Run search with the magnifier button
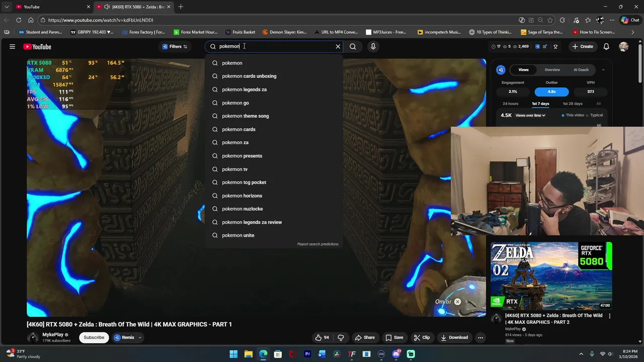This screenshot has width=644, height=362. coord(353,46)
